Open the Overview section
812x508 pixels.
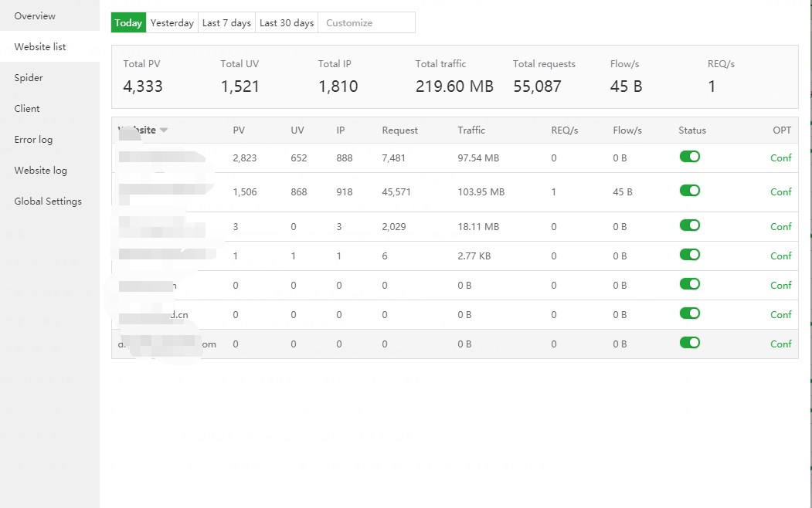click(49, 15)
